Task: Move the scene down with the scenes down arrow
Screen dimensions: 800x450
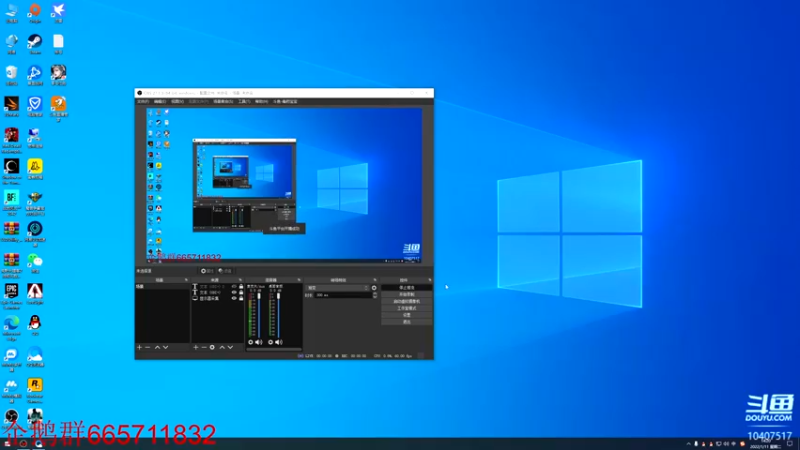Action: pyautogui.click(x=165, y=347)
